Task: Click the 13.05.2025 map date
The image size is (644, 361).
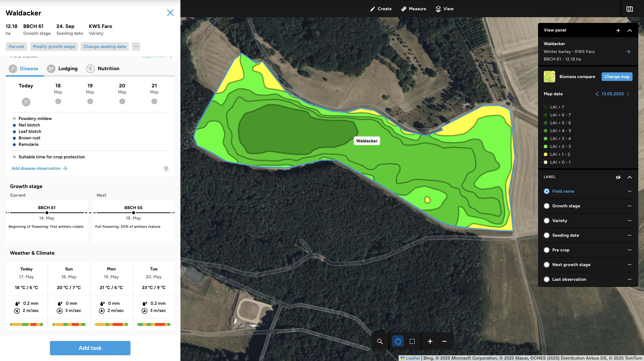Action: click(x=612, y=94)
